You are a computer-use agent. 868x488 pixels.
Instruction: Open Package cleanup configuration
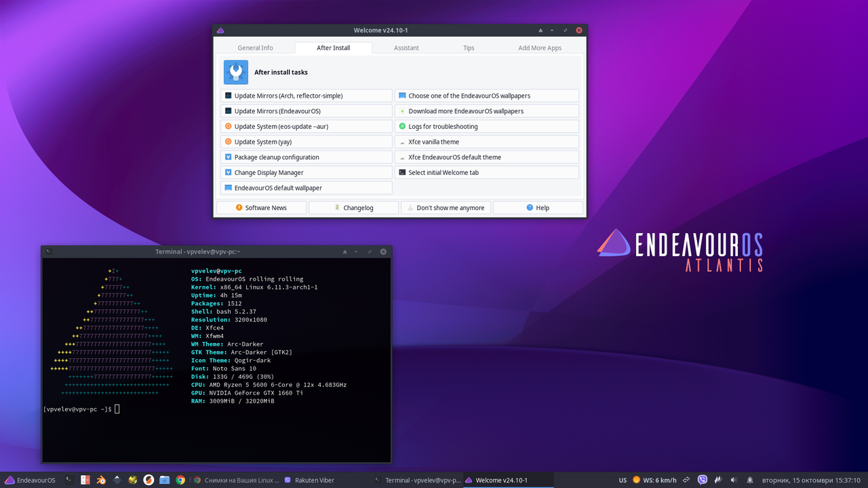coord(307,157)
